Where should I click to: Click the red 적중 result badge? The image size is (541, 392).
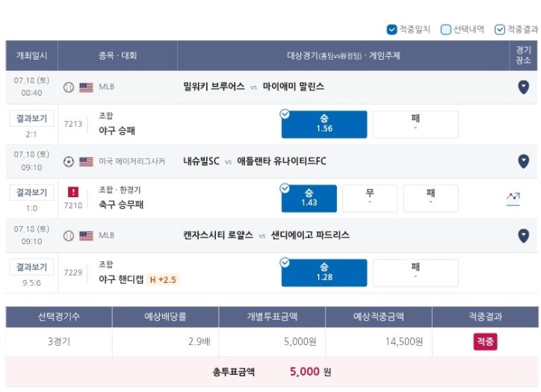point(485,342)
